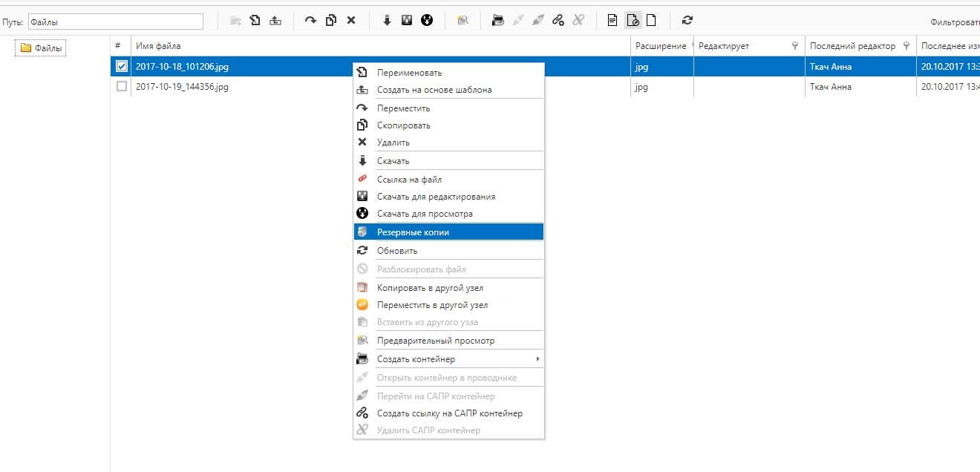
Task: Uncheck the checkbox for 2017-10-18_101206.jpg
Action: click(x=122, y=66)
